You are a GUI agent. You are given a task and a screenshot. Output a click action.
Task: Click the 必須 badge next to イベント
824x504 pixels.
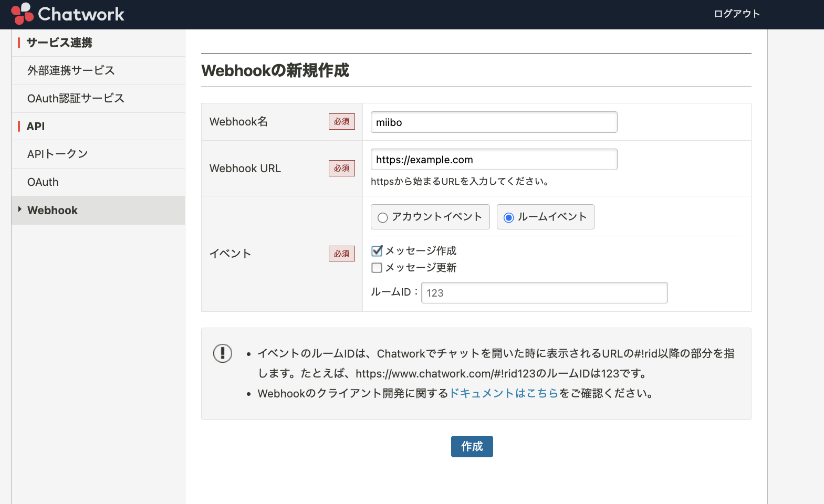342,254
